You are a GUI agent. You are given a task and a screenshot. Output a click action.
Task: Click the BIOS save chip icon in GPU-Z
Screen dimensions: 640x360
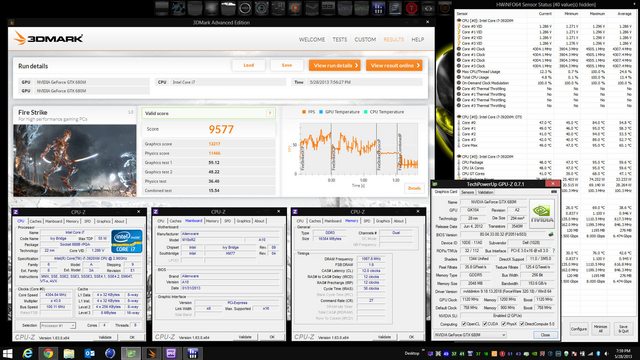(x=551, y=234)
